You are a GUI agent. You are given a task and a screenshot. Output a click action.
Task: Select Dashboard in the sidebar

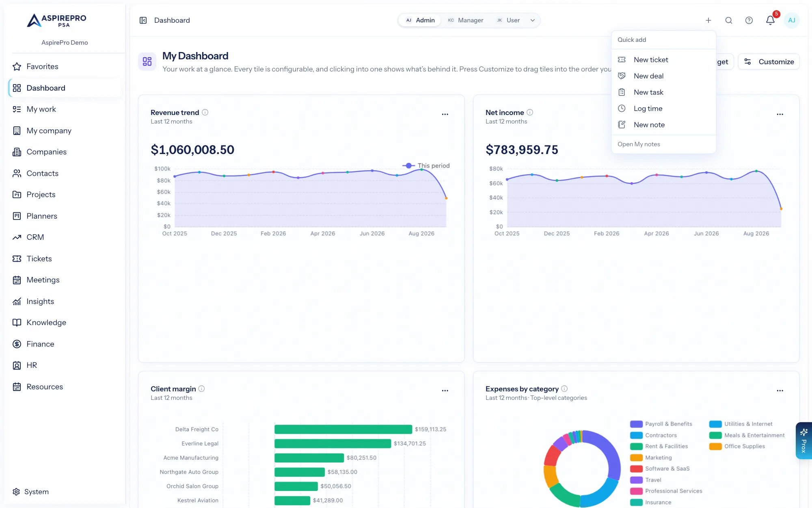[65, 88]
